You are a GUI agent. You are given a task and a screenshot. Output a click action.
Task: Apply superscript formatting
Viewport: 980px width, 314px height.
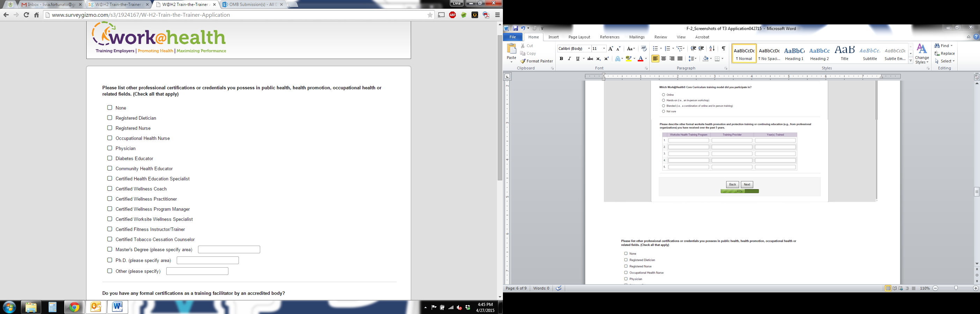(x=606, y=59)
